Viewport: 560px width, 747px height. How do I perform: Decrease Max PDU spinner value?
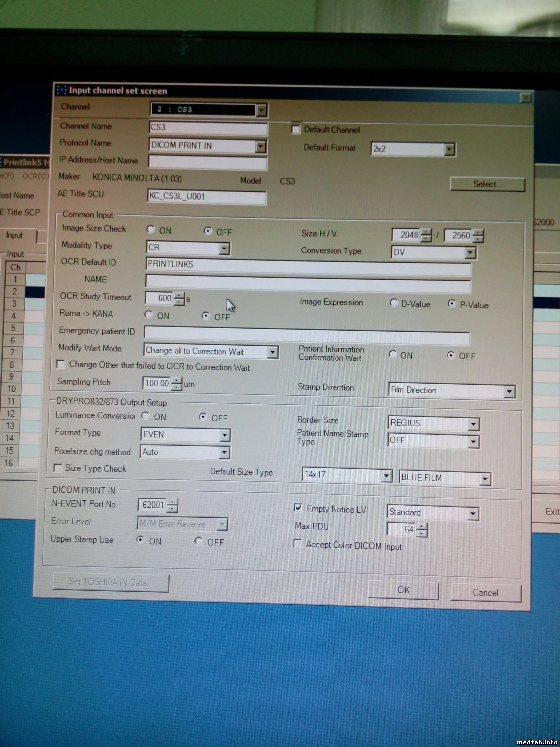[421, 534]
